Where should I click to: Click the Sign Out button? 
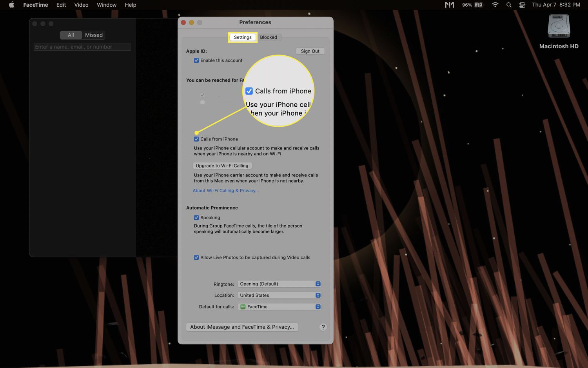click(310, 51)
